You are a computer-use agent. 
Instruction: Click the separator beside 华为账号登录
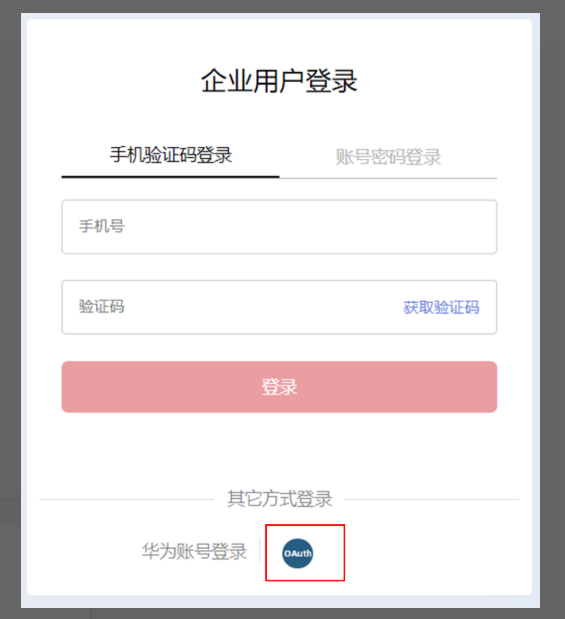coord(259,550)
